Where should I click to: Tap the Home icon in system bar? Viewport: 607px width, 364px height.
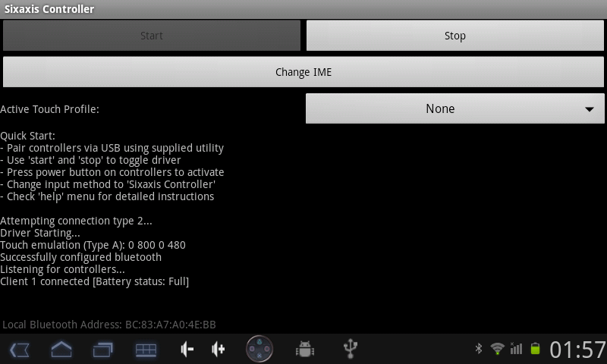click(61, 350)
